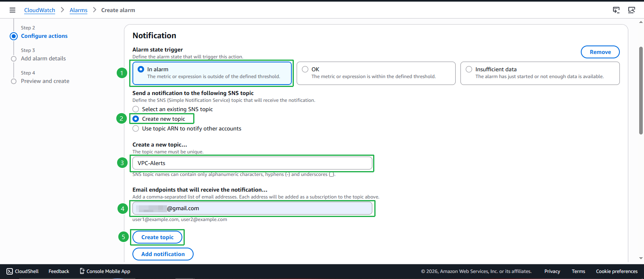This screenshot has width=644, height=279.
Task: Go to Step 3 Add alarm details
Action: (43, 58)
